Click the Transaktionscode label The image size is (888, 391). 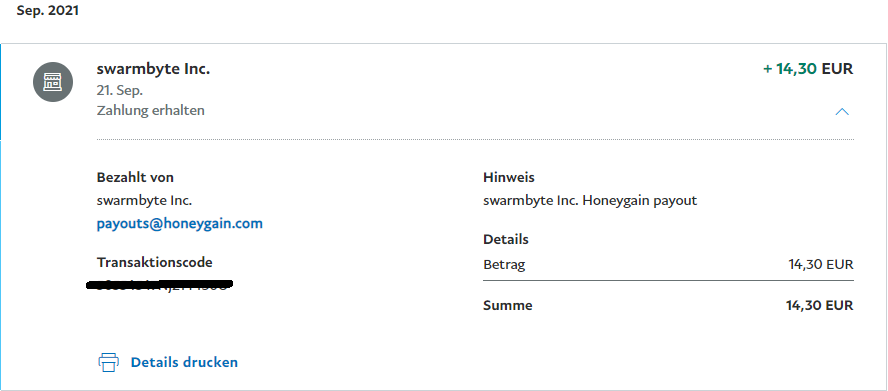pyautogui.click(x=155, y=262)
